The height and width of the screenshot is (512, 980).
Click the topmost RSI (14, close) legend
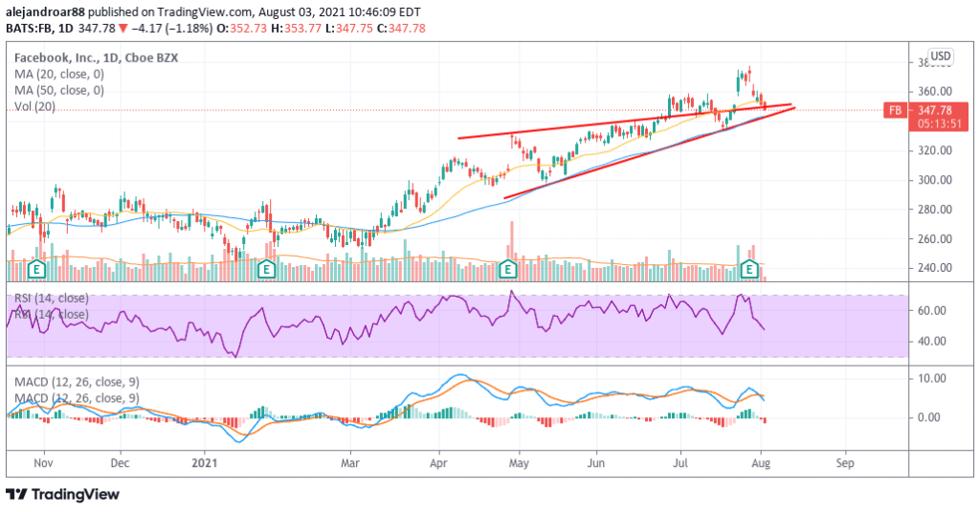coord(52,299)
